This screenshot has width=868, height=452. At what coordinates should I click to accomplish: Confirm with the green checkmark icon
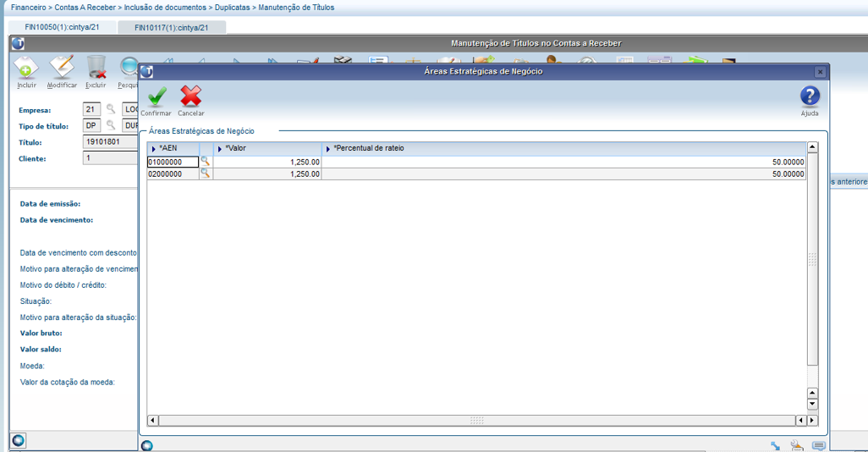tap(157, 97)
